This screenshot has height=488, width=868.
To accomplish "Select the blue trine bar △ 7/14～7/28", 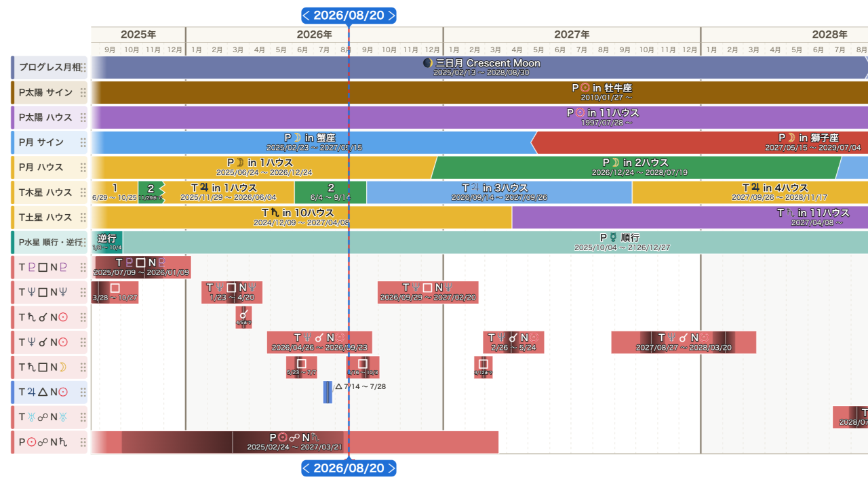I will [328, 392].
